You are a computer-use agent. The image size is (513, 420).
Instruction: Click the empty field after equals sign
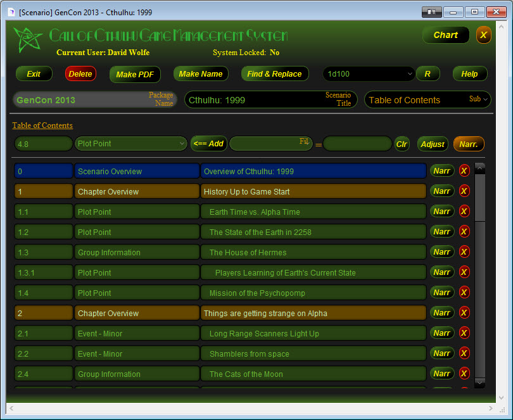coord(357,144)
